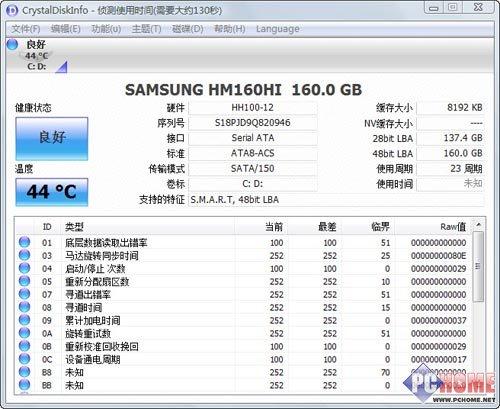This screenshot has height=409, width=500.
Task: Click the status icon for attribute 03 马达旋转同步时间
Action: click(24, 255)
